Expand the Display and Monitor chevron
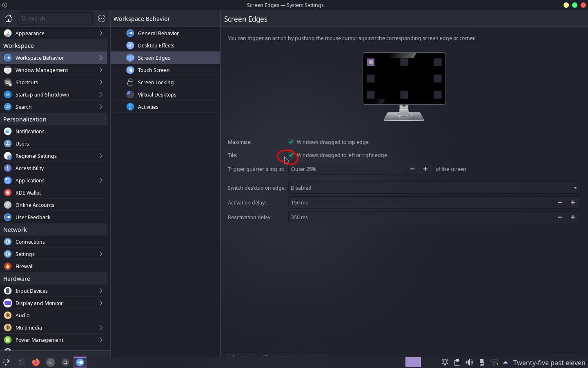 coord(101,303)
